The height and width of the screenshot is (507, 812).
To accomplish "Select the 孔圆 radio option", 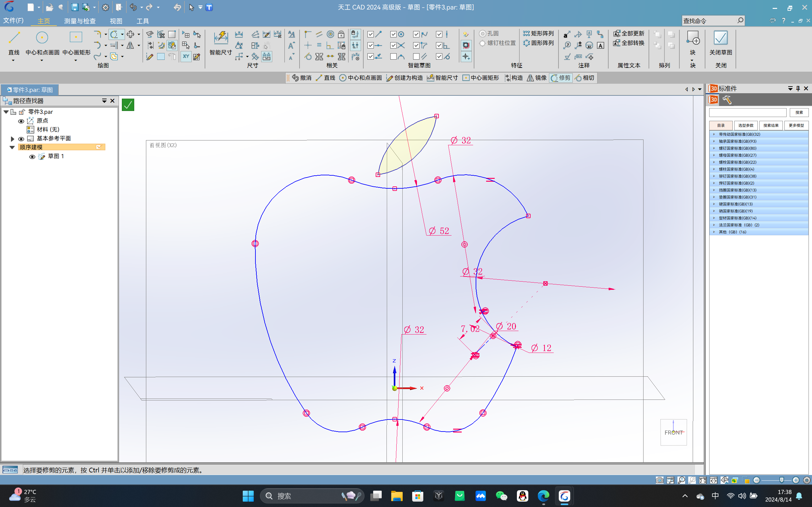I will 482,34.
